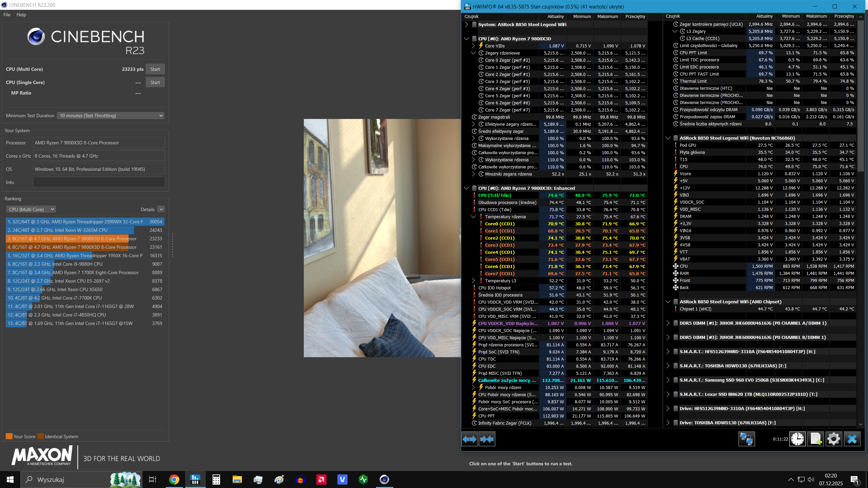Reset sensor statistics with the clock icon
Viewport: 868px width, 488px height.
[797, 439]
